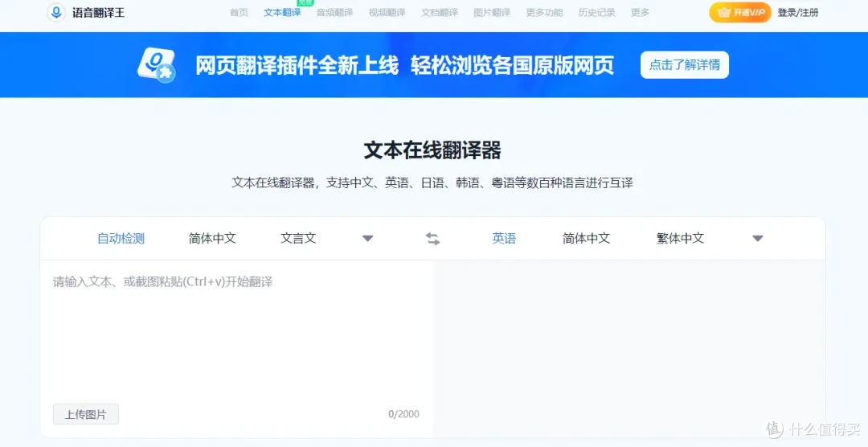This screenshot has height=447, width=868.
Task: Go to 文档翻译 page
Action: (x=440, y=12)
